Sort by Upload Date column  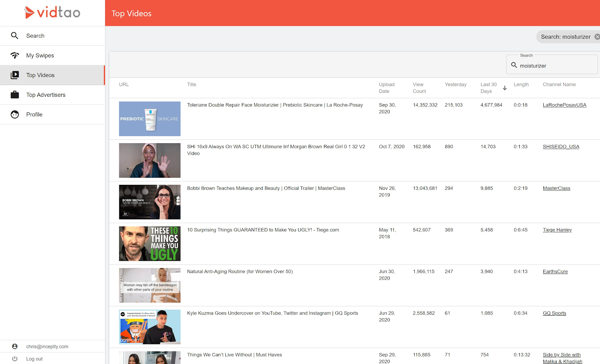(387, 88)
